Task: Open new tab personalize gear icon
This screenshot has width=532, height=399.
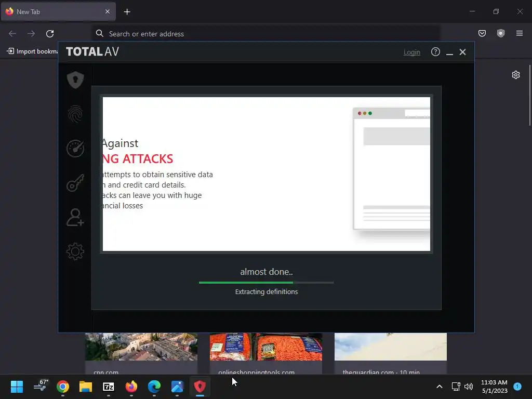Action: point(516,75)
